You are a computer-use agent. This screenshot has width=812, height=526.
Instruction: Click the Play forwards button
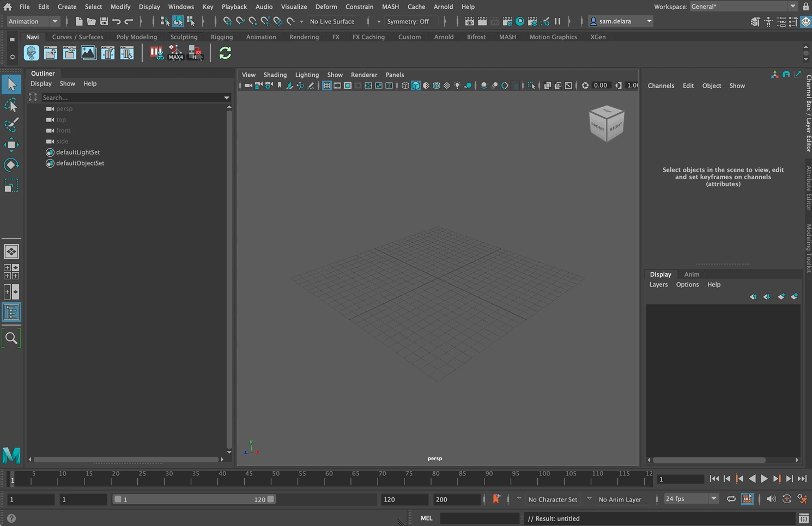click(x=764, y=479)
